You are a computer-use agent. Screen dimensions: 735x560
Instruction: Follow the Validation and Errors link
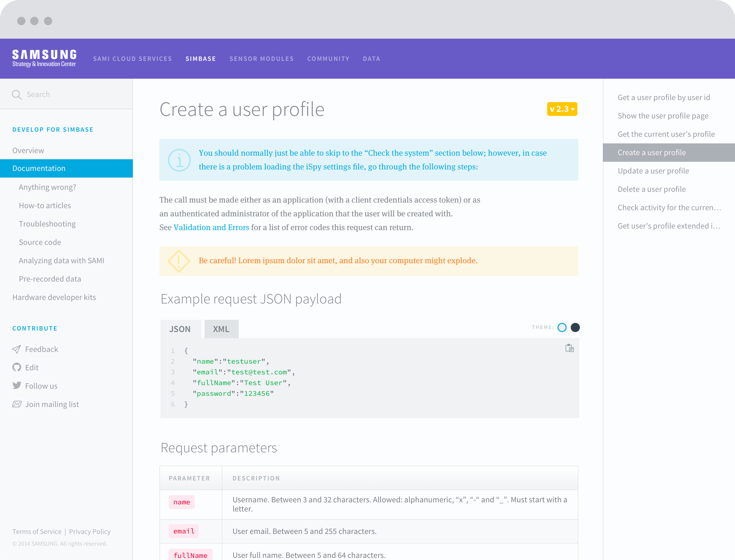pos(211,227)
